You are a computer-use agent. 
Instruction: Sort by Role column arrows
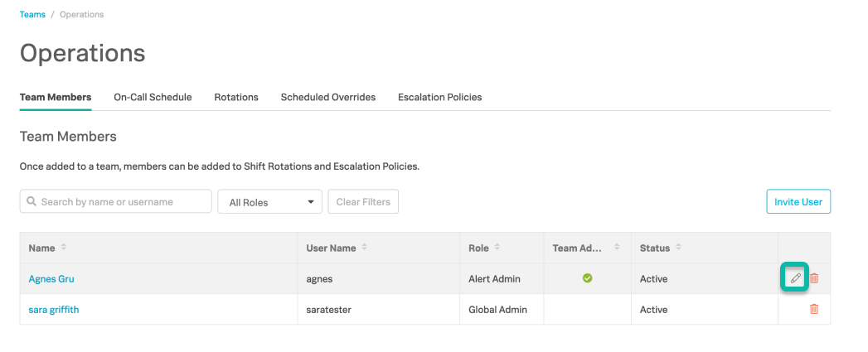tap(497, 248)
